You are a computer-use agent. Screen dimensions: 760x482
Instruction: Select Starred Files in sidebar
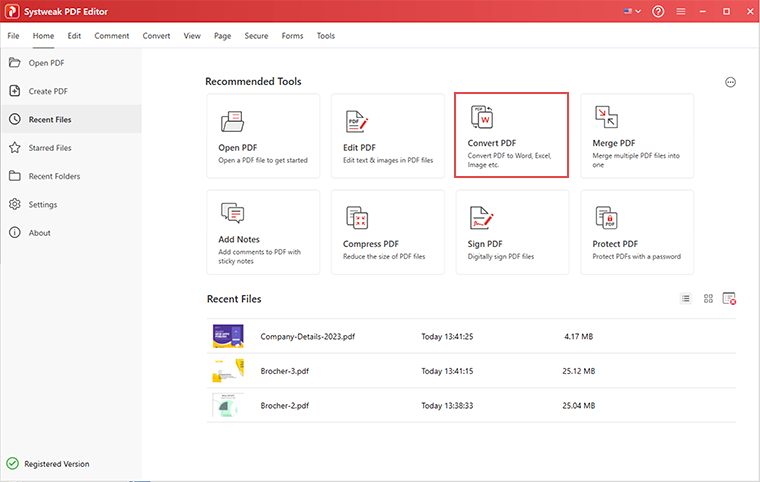click(50, 148)
